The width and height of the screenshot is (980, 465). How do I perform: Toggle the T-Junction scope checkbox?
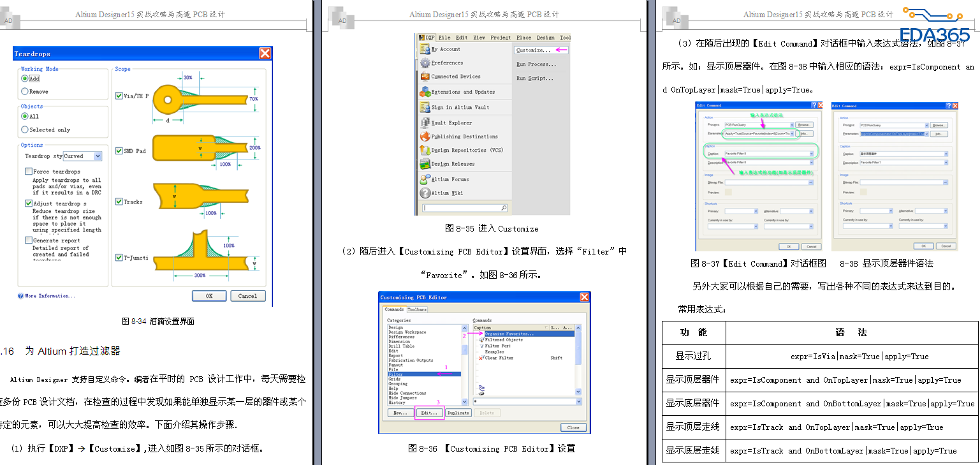click(119, 258)
